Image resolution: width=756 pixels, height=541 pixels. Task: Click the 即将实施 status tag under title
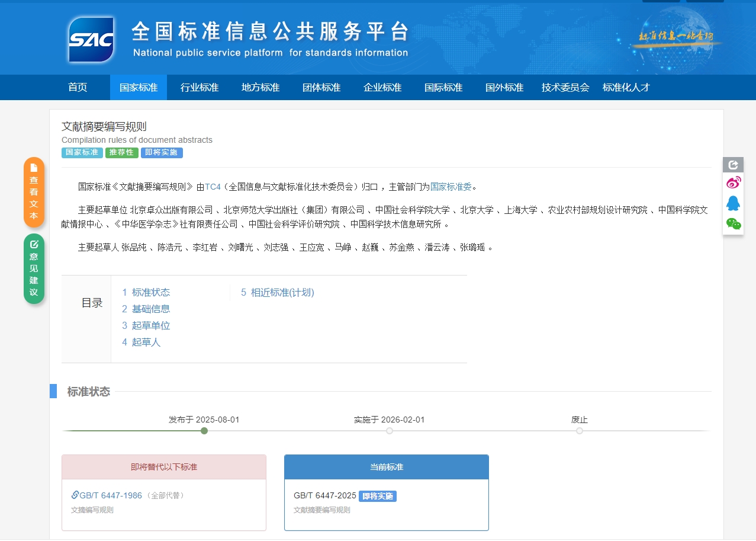pos(162,153)
